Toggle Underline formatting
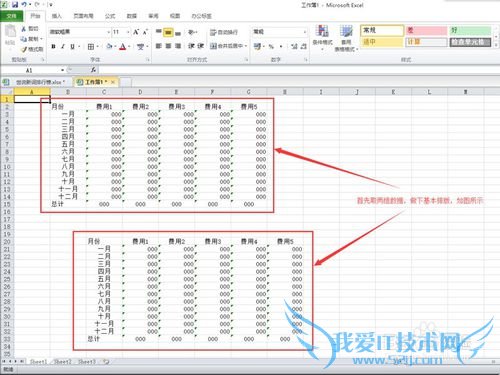Screen dimensions: 500x375 point(72,47)
